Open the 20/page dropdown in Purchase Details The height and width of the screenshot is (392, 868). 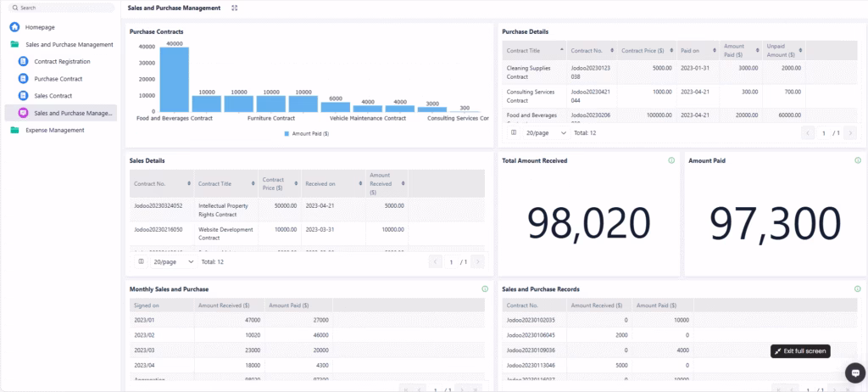pos(545,133)
